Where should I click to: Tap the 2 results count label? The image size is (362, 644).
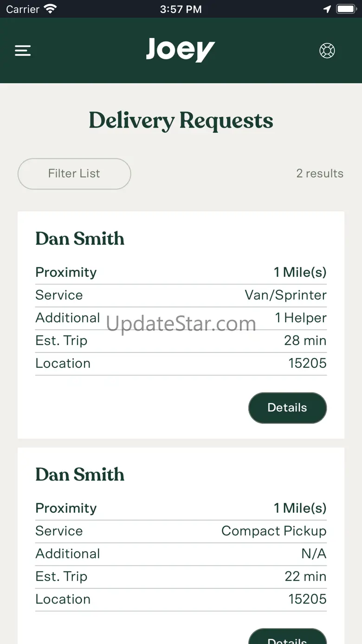pos(320,174)
